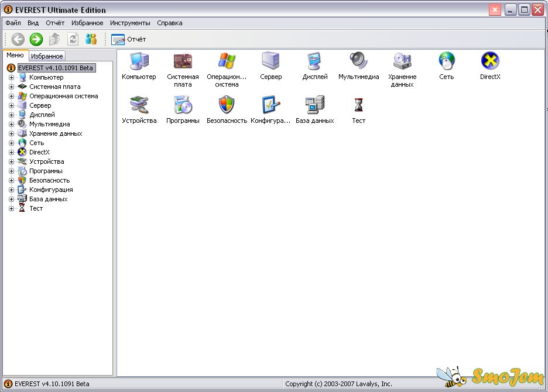
Task: Select Устройства in the sidebar tree
Action: (46, 161)
